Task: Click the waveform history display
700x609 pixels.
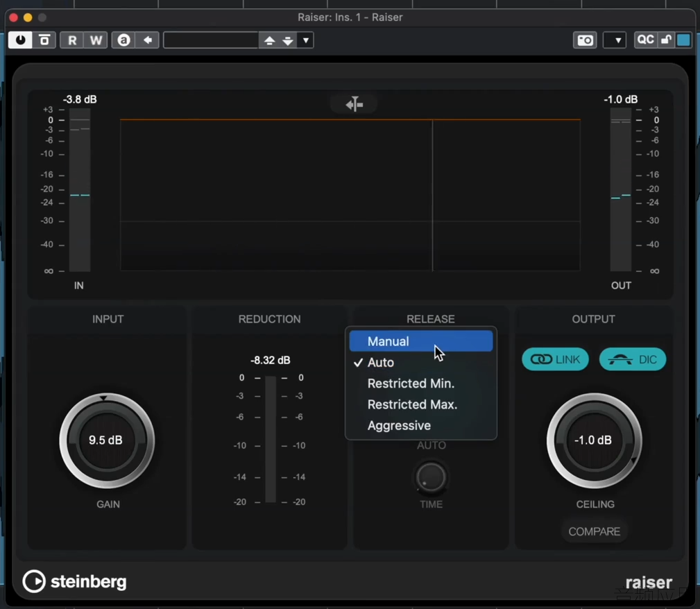Action: (x=350, y=195)
